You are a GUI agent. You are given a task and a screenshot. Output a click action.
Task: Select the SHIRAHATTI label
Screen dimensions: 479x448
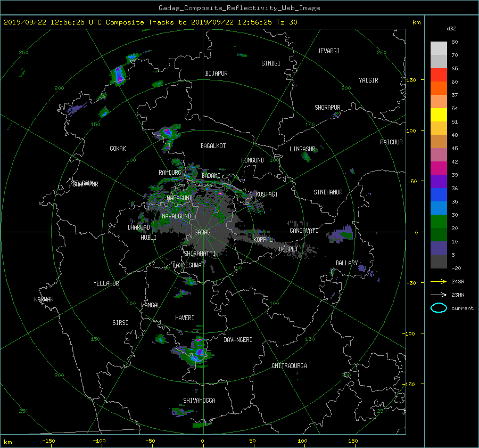pos(200,254)
